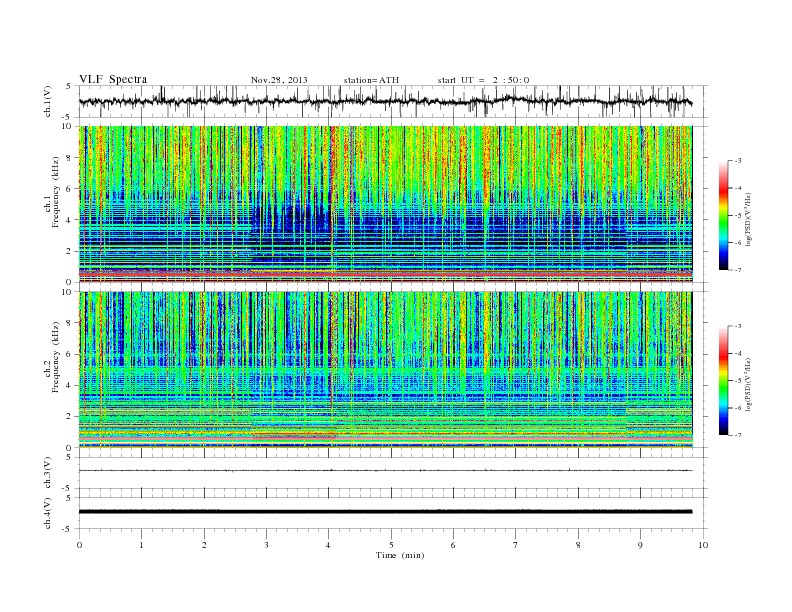This screenshot has height=612, width=792.
Task: Click the time axis tick label "7"
Action: point(516,545)
